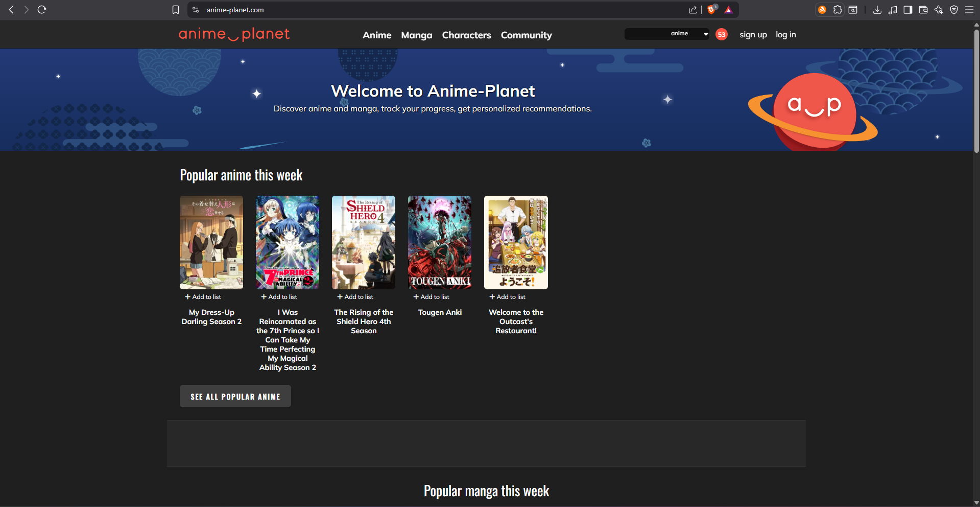The height and width of the screenshot is (507, 980).
Task: Bookmark this page
Action: (176, 10)
